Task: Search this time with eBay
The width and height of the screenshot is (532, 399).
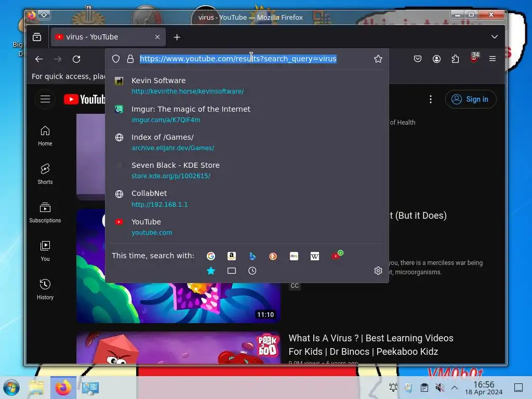Action: click(294, 256)
